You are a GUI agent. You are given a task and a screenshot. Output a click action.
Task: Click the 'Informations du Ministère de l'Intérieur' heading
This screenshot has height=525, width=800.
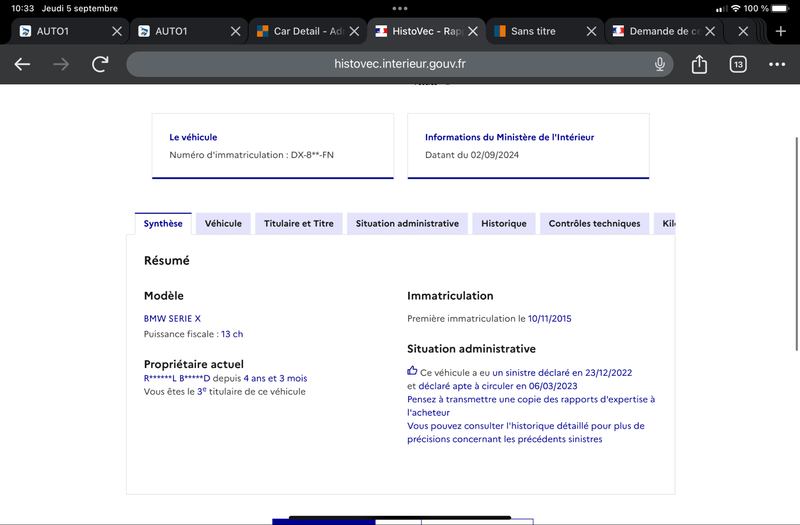(x=510, y=137)
